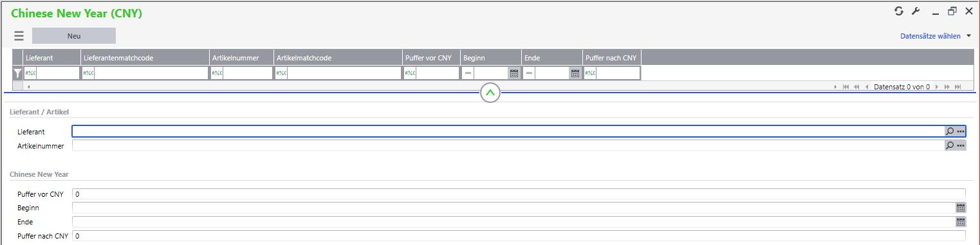Viewport: 980px width, 245px height.
Task: Change filter operator for Artikelmatchcode column
Action: 281,73
